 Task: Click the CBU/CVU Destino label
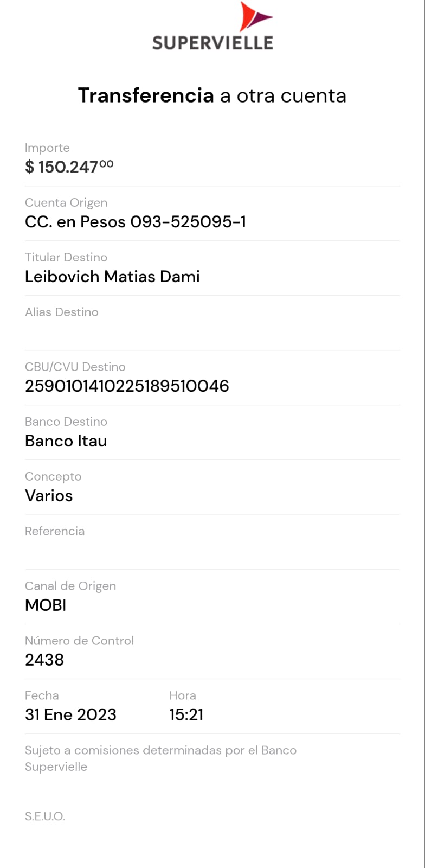point(75,367)
